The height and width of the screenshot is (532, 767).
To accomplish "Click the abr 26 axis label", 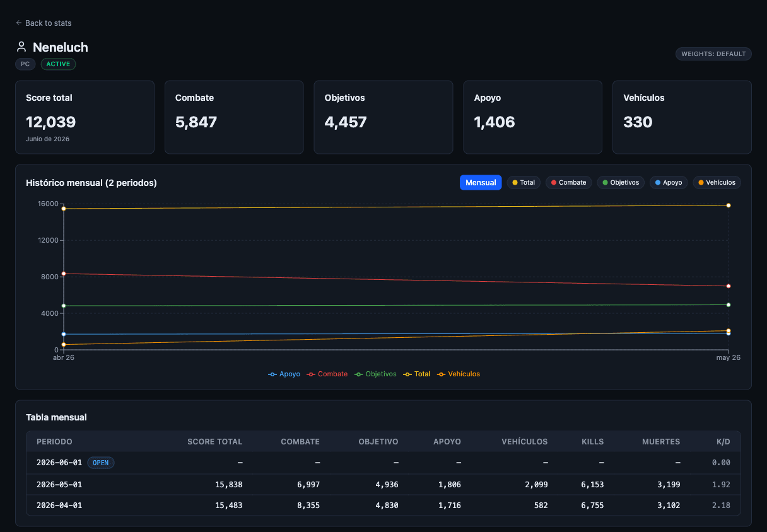I will [64, 357].
